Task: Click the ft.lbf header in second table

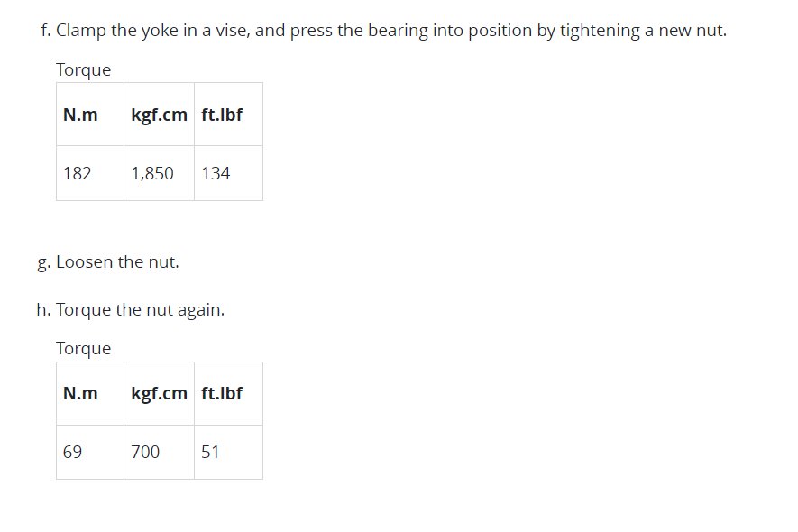Action: [228, 393]
